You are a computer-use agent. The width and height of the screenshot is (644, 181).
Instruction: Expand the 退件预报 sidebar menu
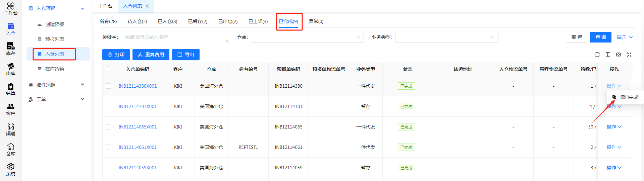(56, 85)
